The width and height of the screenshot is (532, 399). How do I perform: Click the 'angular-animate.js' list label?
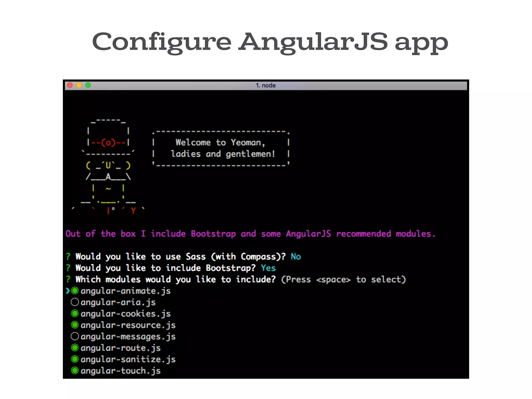tap(125, 291)
